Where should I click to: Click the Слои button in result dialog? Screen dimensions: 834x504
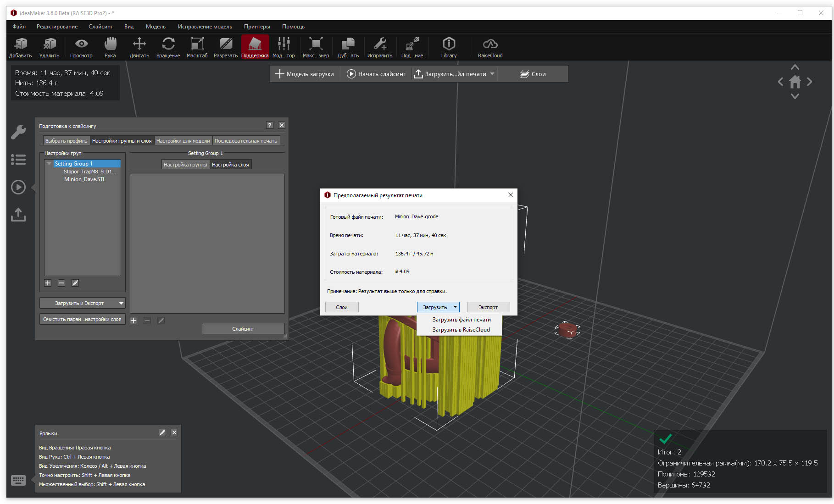[342, 307]
